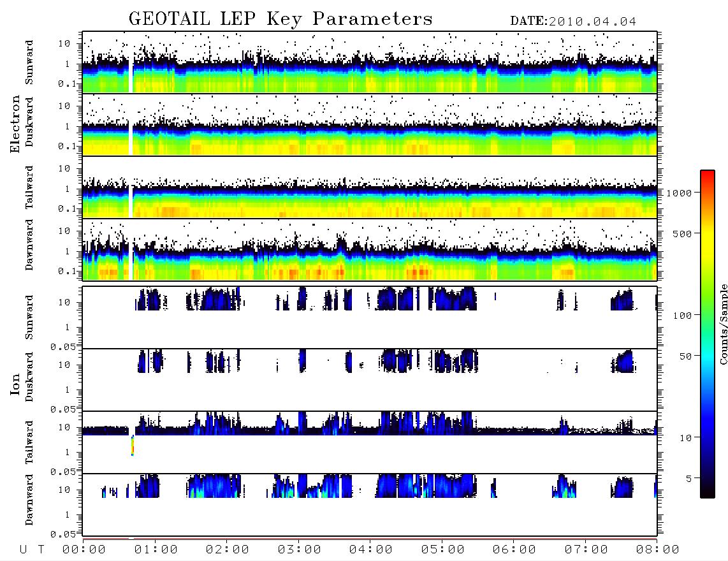Image resolution: width=728 pixels, height=561 pixels.
Task: Click the "1000" color bar tick value
Action: click(x=680, y=193)
